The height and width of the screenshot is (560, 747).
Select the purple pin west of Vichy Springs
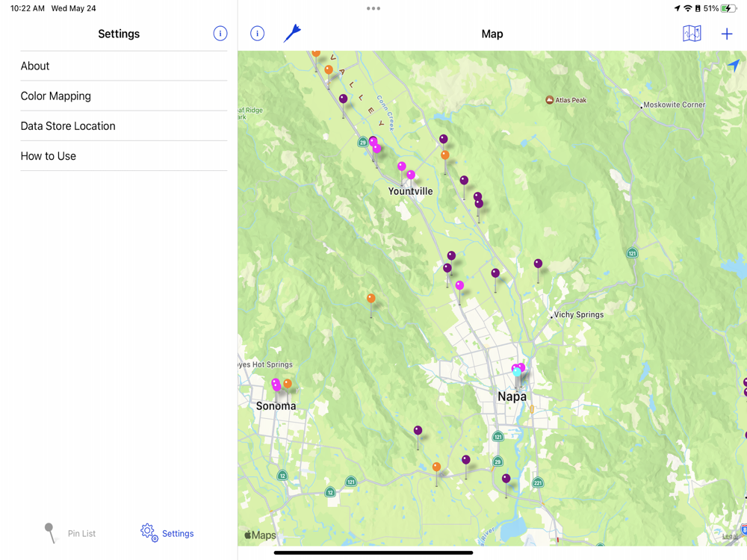(538, 264)
